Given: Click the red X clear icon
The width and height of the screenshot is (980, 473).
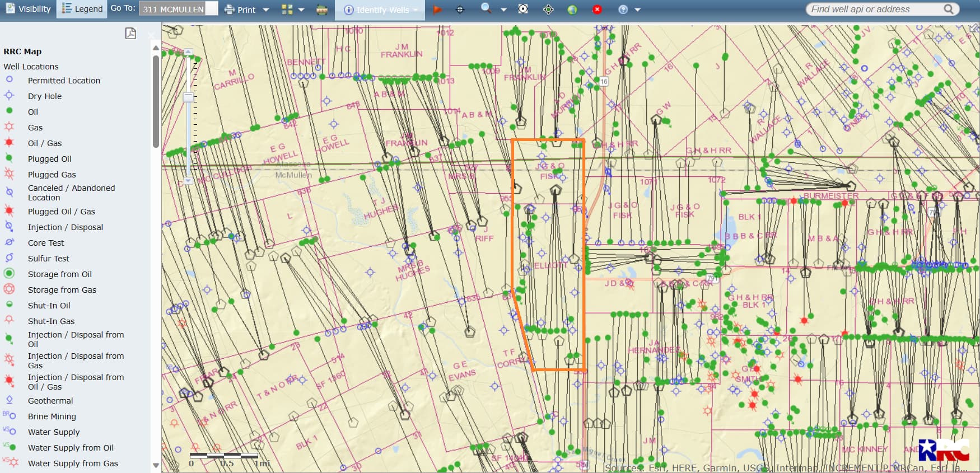Looking at the screenshot, I should [x=598, y=10].
